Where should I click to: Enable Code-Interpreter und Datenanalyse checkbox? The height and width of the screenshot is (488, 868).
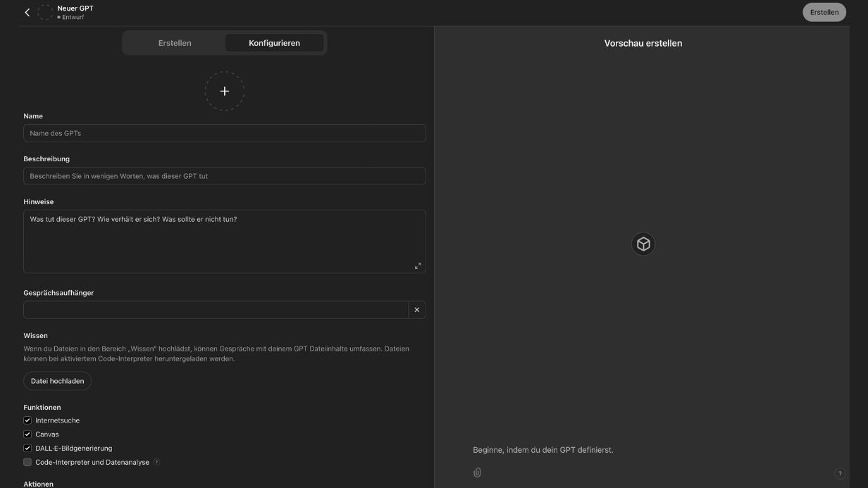[27, 463]
